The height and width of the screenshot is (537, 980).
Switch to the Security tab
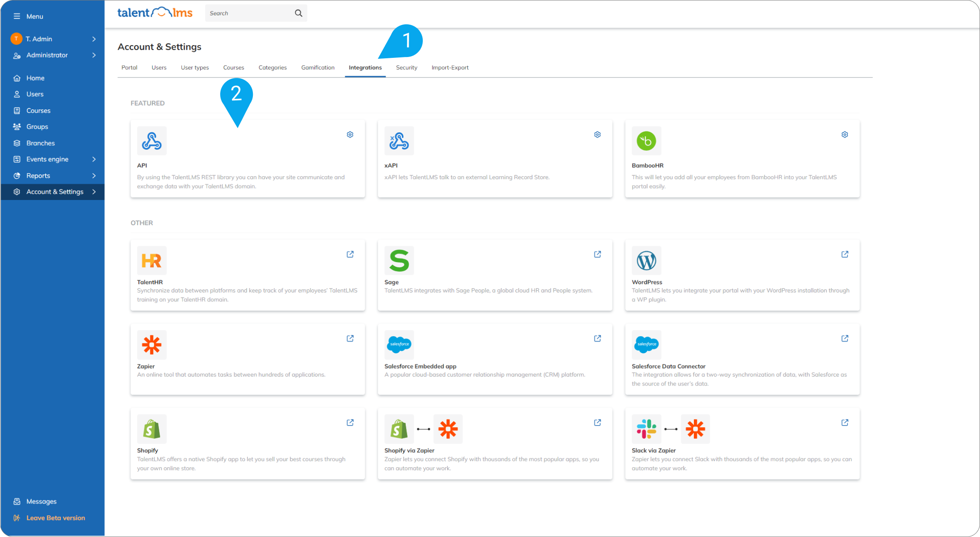tap(406, 68)
